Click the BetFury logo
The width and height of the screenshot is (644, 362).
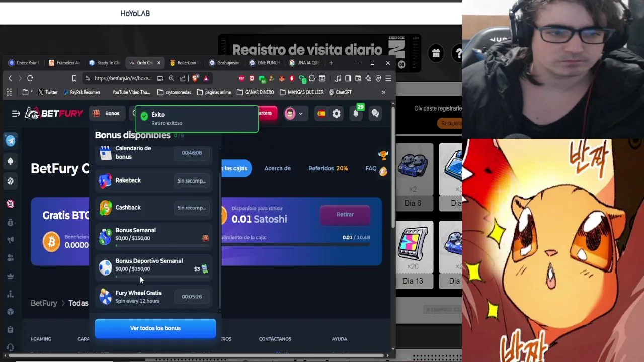pyautogui.click(x=54, y=113)
